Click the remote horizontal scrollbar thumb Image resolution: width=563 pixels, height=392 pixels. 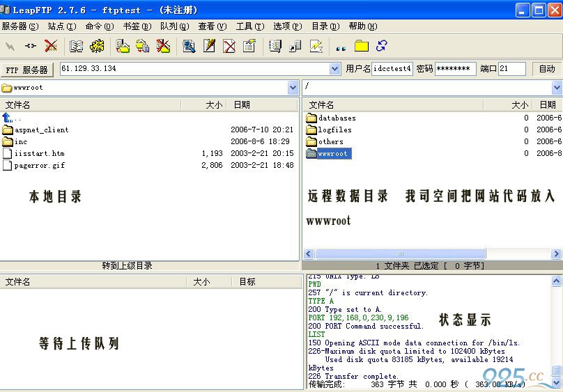(401, 254)
